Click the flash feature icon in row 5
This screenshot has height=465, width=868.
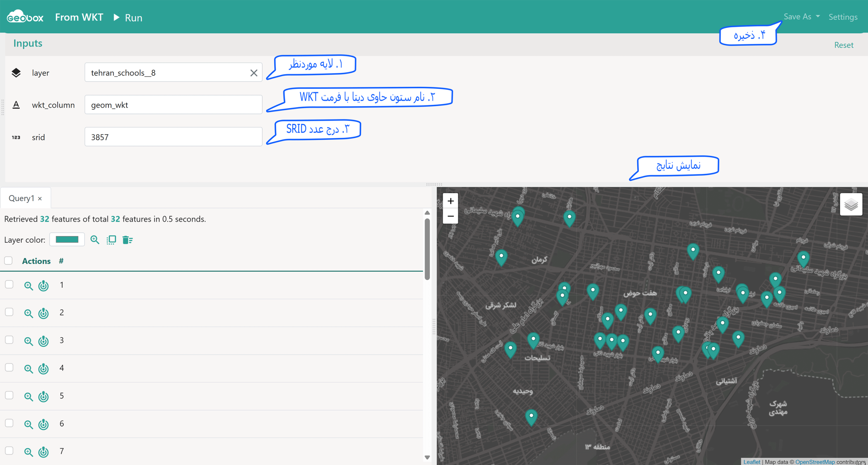(43, 396)
